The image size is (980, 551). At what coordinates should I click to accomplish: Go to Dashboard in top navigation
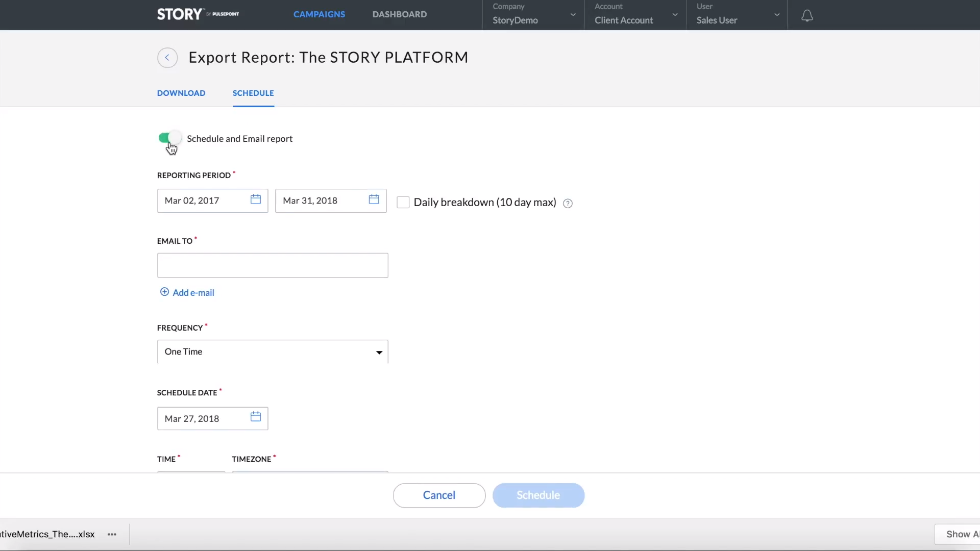tap(400, 14)
